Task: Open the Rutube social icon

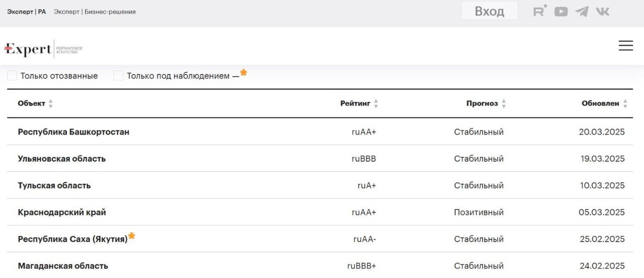Action: 539,11
